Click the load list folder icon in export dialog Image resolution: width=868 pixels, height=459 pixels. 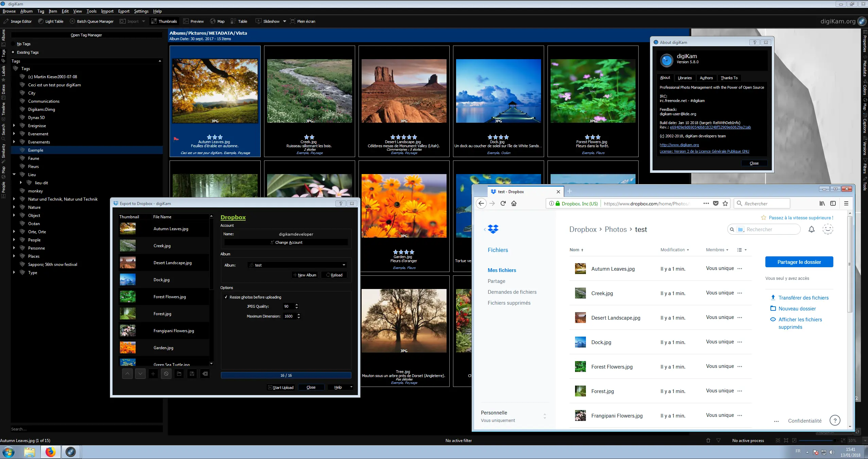(179, 374)
